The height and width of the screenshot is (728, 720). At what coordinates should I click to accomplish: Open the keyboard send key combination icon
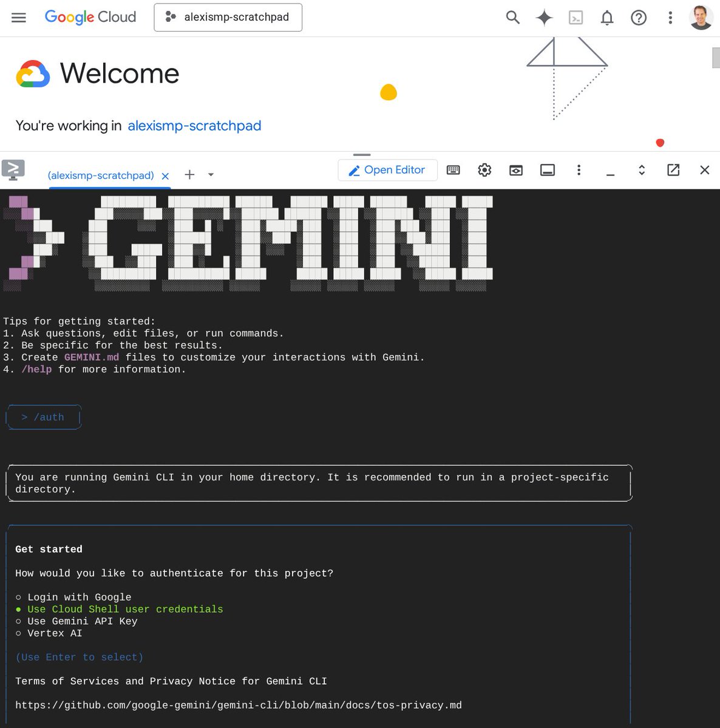[x=453, y=170]
